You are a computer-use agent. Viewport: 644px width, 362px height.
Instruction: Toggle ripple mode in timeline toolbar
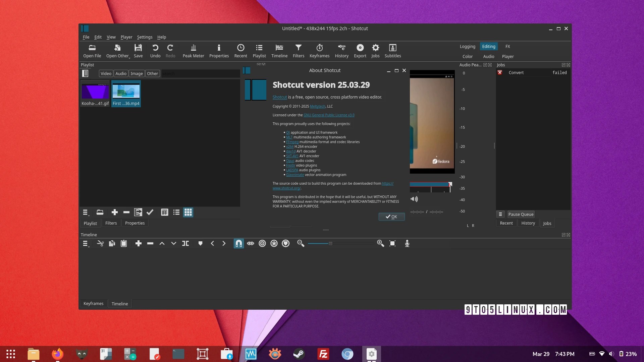point(262,244)
